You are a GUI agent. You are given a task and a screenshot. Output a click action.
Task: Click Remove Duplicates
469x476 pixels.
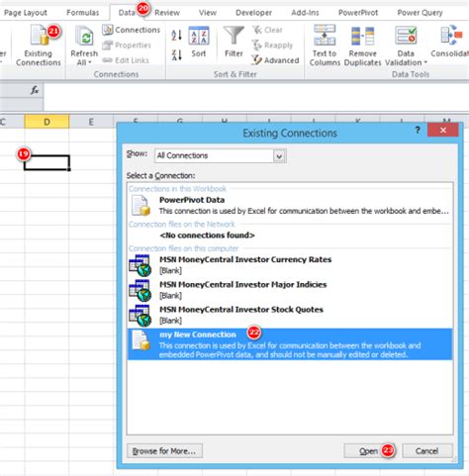pyautogui.click(x=362, y=46)
